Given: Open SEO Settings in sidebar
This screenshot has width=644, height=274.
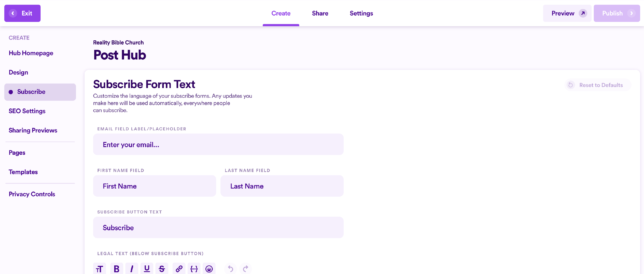Looking at the screenshot, I should click(x=27, y=111).
